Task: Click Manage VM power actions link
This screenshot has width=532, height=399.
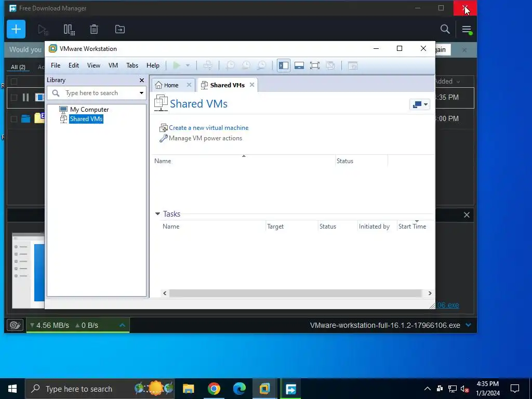Action: (x=205, y=138)
